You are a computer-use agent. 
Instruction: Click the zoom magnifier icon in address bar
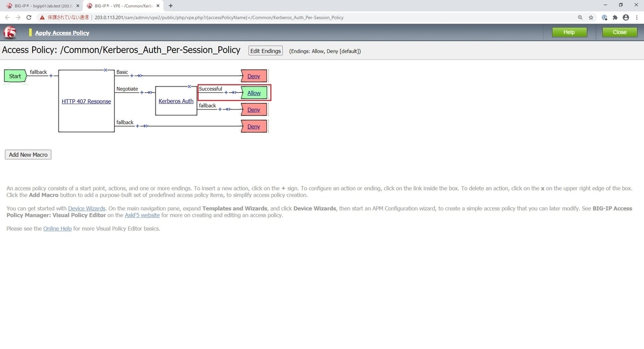tap(580, 17)
